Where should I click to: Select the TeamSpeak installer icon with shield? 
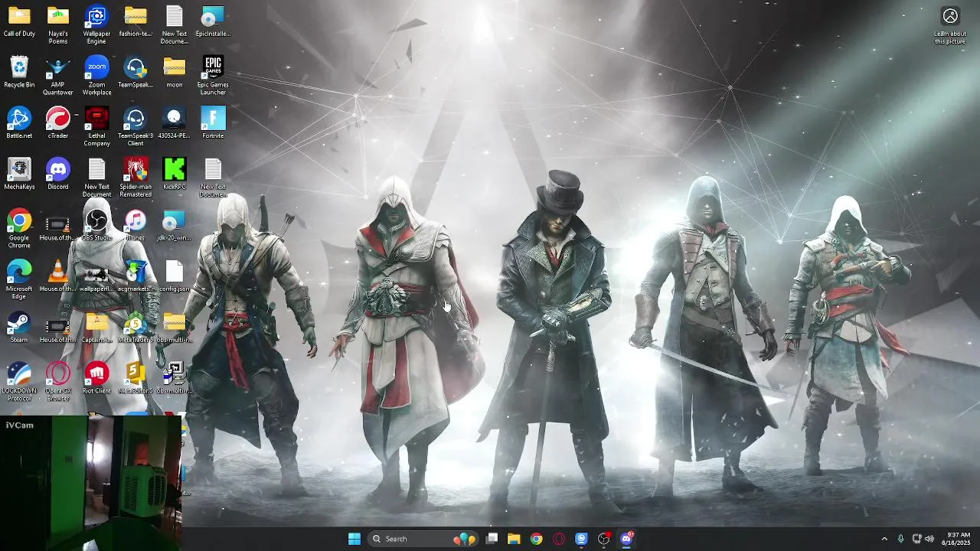136,73
